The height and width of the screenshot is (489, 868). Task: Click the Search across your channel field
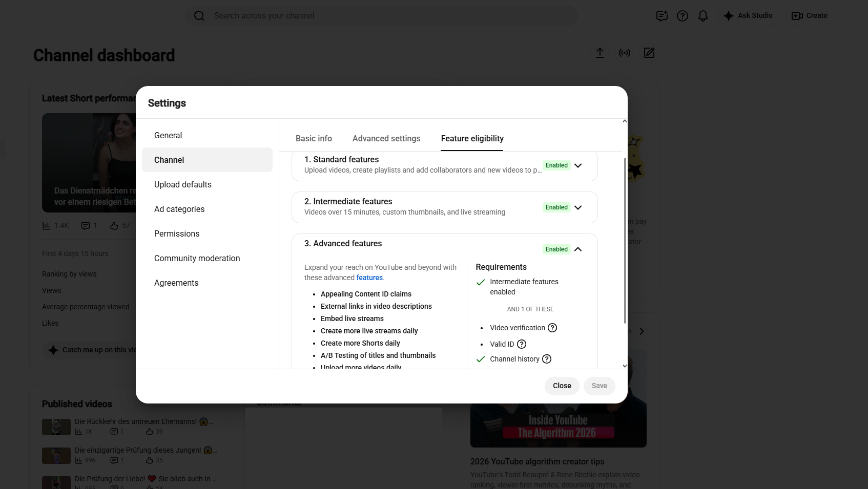pos(382,16)
